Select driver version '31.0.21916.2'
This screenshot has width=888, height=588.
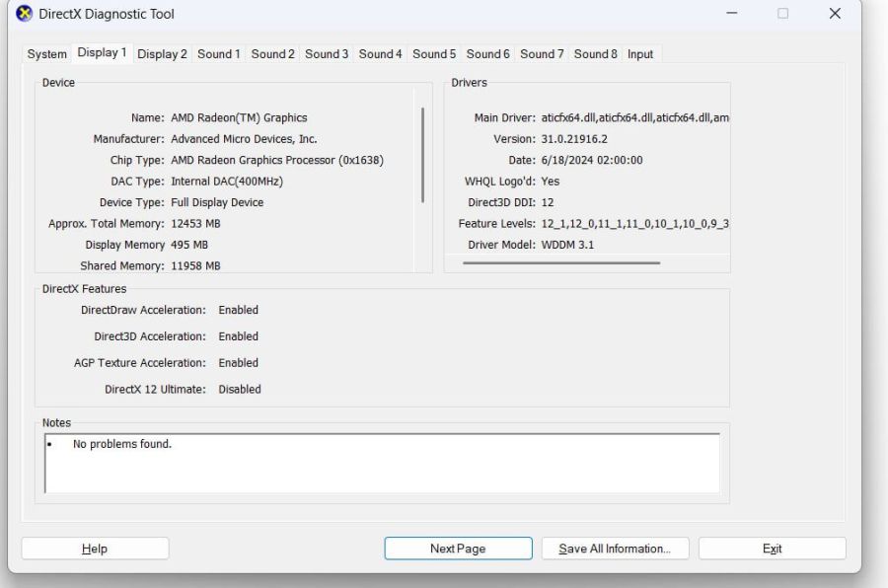click(574, 139)
